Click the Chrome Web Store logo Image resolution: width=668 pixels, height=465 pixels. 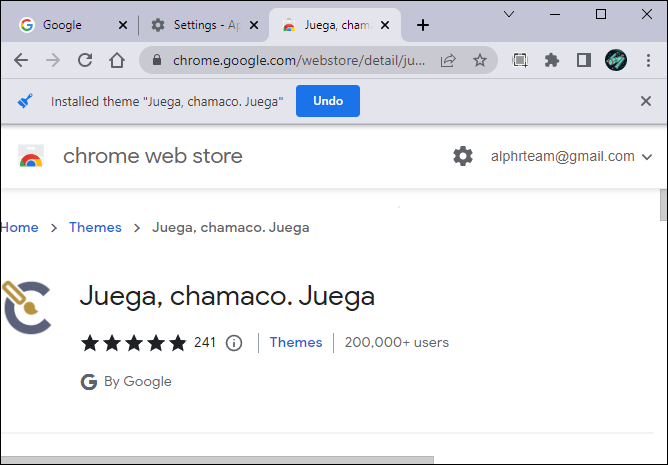[x=31, y=156]
